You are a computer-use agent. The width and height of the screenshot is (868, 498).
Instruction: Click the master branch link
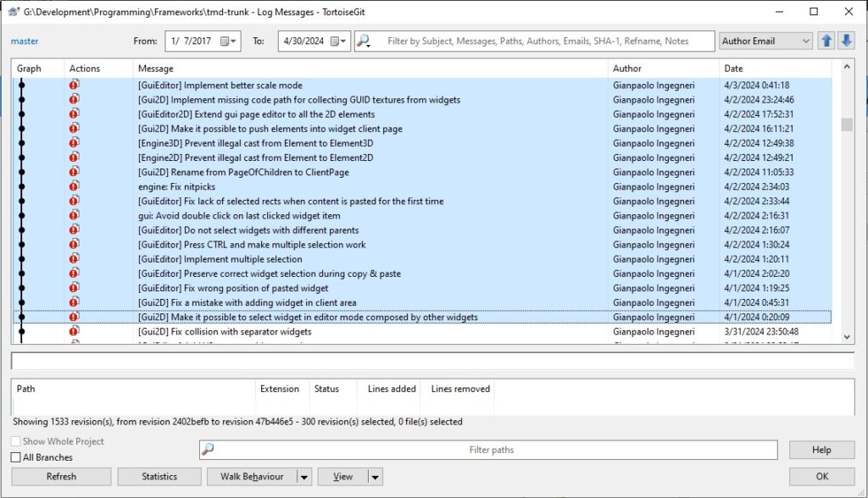[x=25, y=41]
